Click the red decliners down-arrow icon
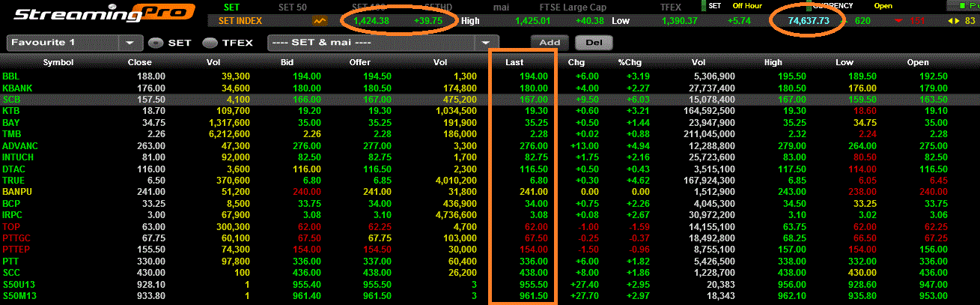 pyautogui.click(x=899, y=21)
